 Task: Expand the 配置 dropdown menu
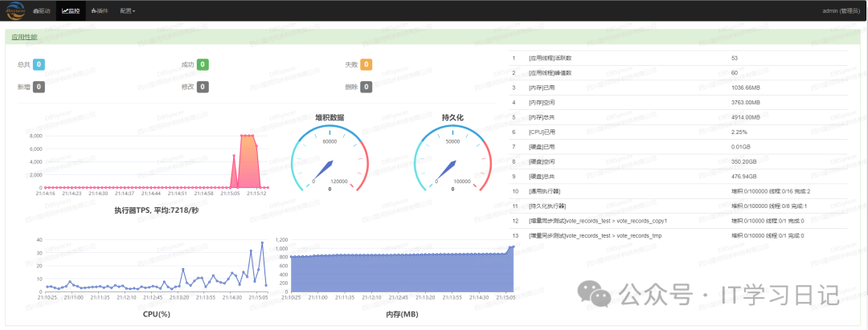127,11
